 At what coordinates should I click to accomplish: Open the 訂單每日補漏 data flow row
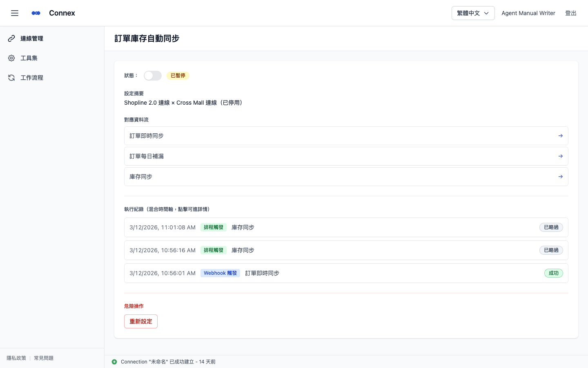click(346, 156)
